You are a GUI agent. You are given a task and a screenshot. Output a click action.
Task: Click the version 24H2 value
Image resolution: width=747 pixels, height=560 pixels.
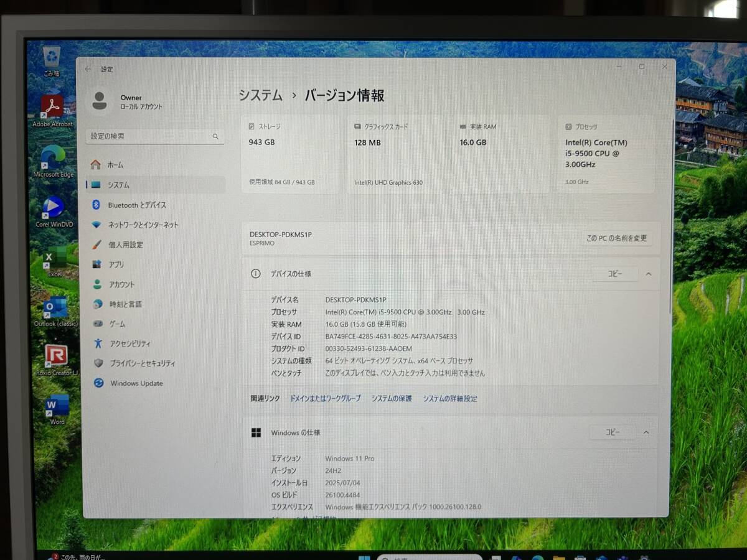click(x=333, y=471)
